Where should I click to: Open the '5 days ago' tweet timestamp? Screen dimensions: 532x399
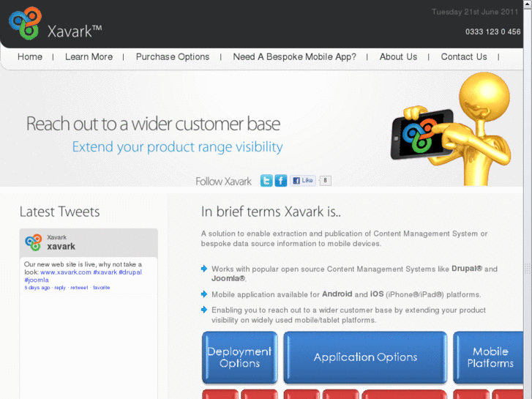click(37, 288)
